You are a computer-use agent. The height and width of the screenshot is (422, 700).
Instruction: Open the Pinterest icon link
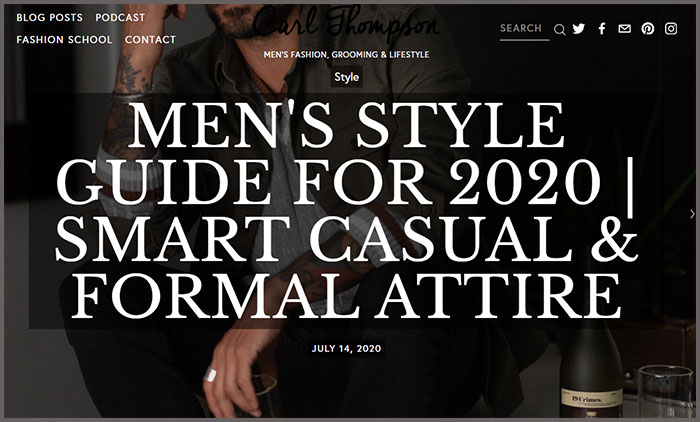(648, 29)
